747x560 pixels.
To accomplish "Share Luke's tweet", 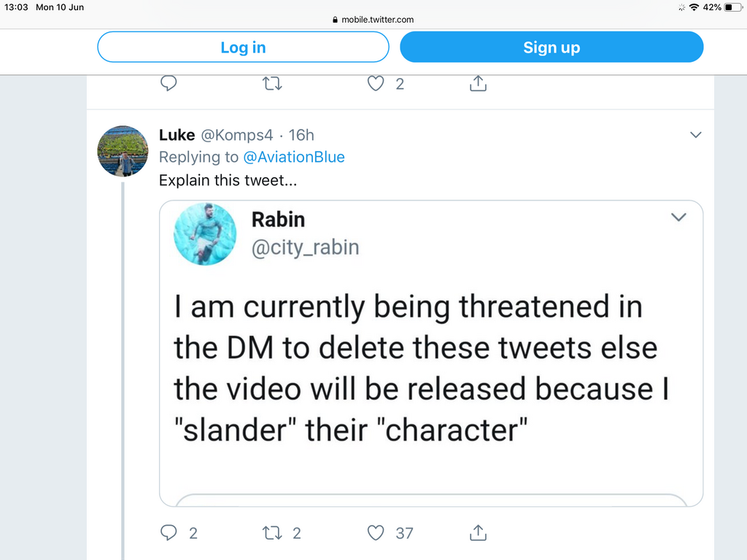I will click(x=478, y=533).
